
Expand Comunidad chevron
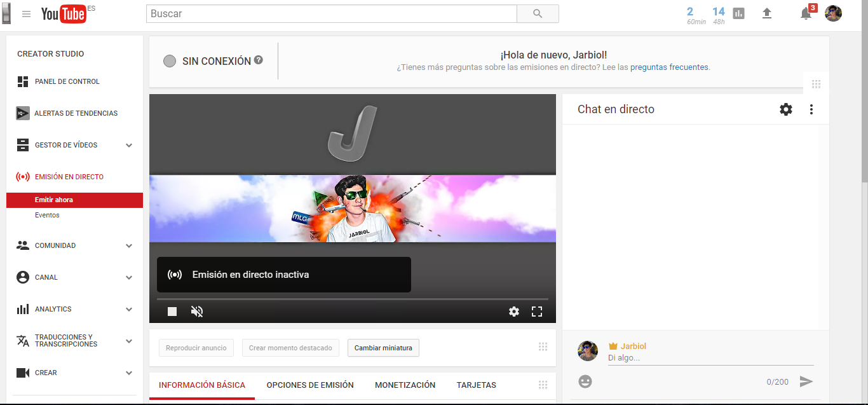(129, 246)
